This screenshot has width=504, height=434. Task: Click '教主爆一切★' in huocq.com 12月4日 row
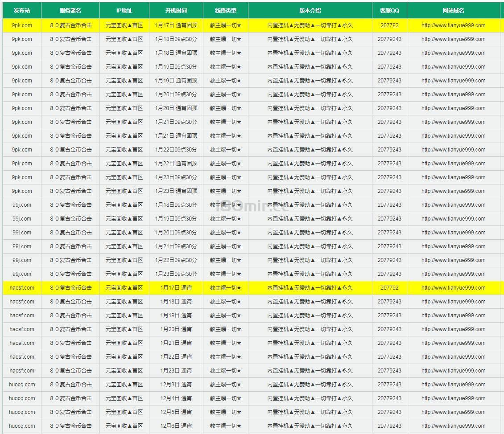click(x=226, y=398)
